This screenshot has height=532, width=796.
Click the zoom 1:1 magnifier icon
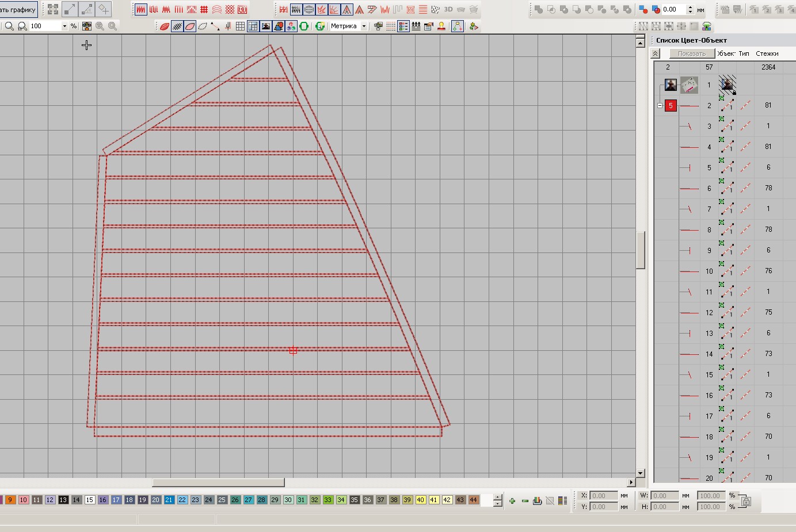click(22, 26)
